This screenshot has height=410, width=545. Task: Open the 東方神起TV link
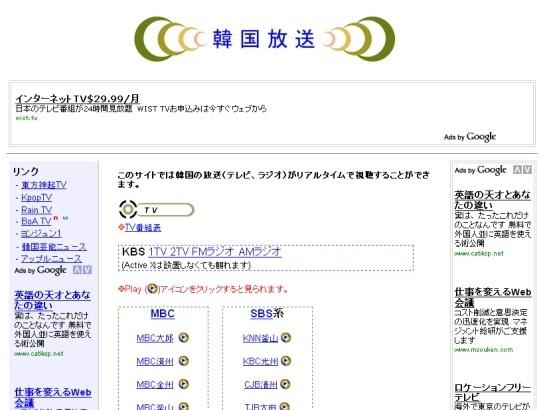coord(44,185)
